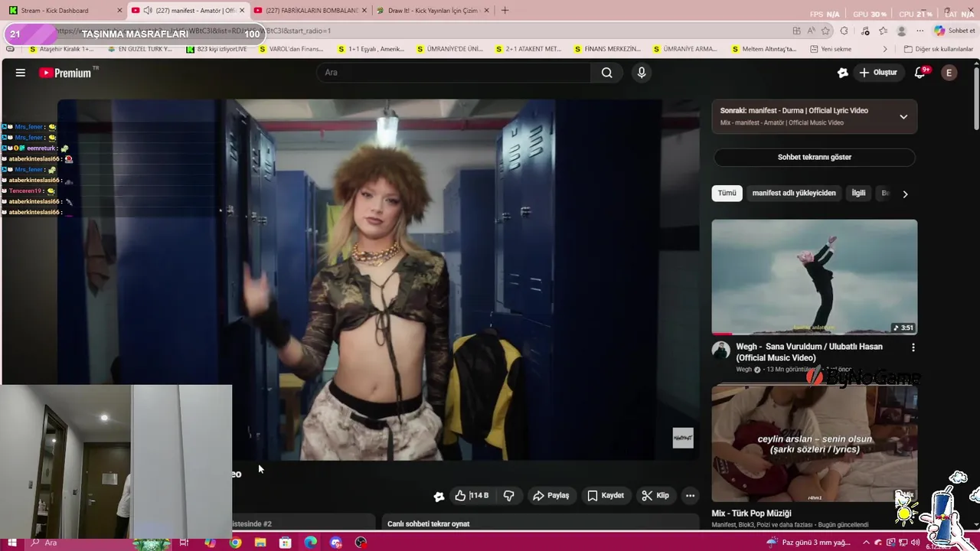Open more actions three-dot menu under video
The image size is (980, 551).
(690, 496)
